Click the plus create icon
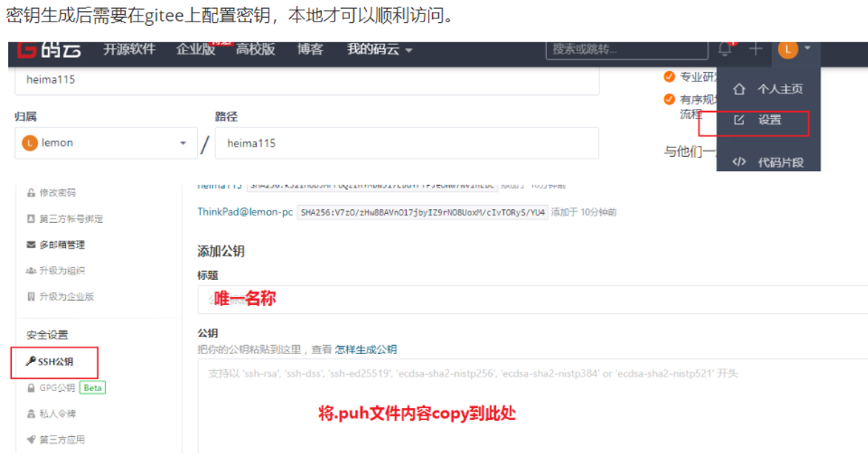 coord(756,50)
